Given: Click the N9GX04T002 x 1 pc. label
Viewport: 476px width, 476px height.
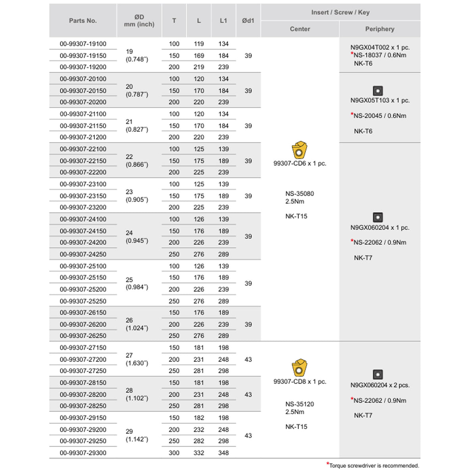Looking at the screenshot, I should click(x=380, y=48).
